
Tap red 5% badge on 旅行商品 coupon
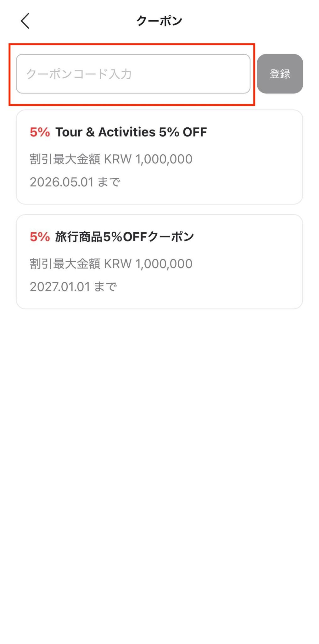coord(40,237)
